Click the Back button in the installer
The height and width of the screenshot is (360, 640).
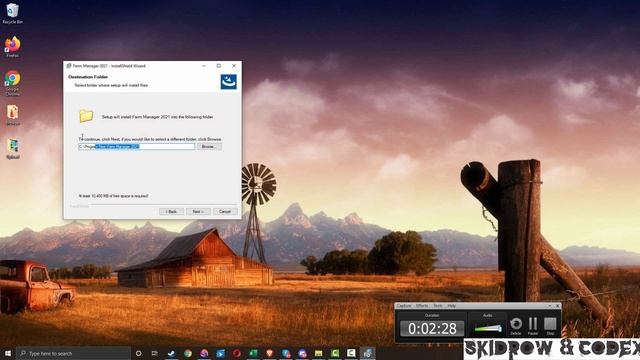click(171, 211)
